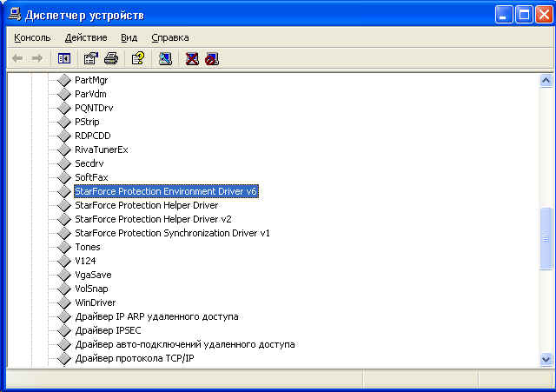
Task: Click the icon beside StarForce Environment Driver v6
Action: pos(64,191)
